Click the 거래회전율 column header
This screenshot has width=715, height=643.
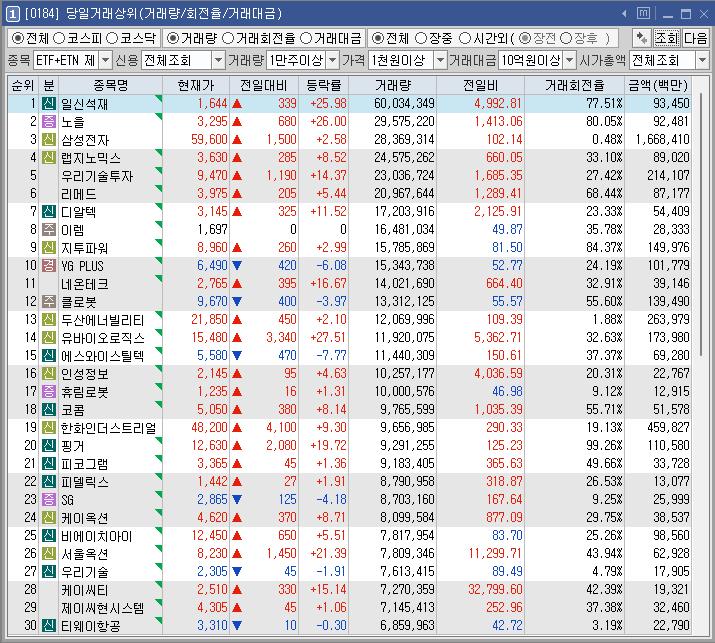tap(575, 85)
